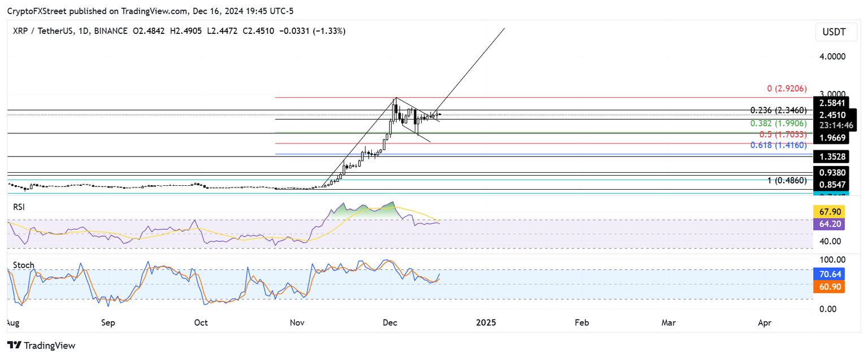
Task: Click the Oct label on time axis
Action: point(201,322)
